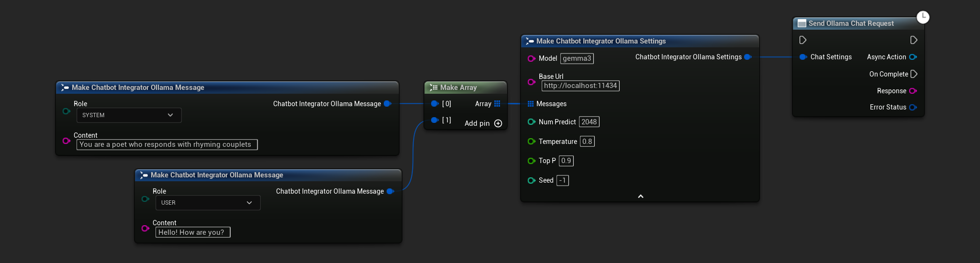Click the Add pin plus icon
Image resolution: width=980 pixels, height=263 pixels.
point(498,123)
